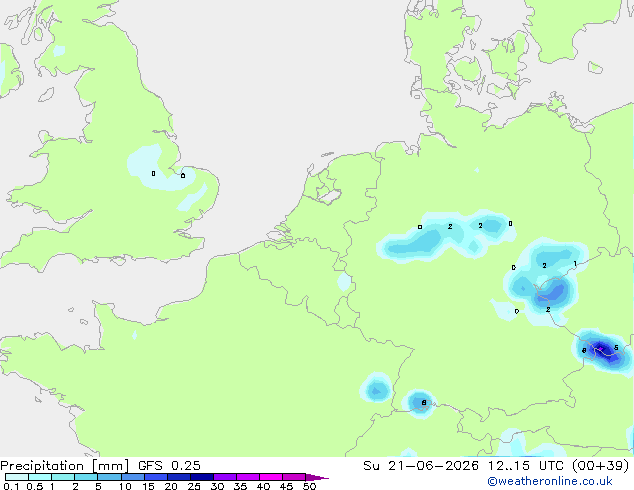634x490 pixels.
Task: Pick the 35–40 mm legend swatch
Action: tap(248, 477)
